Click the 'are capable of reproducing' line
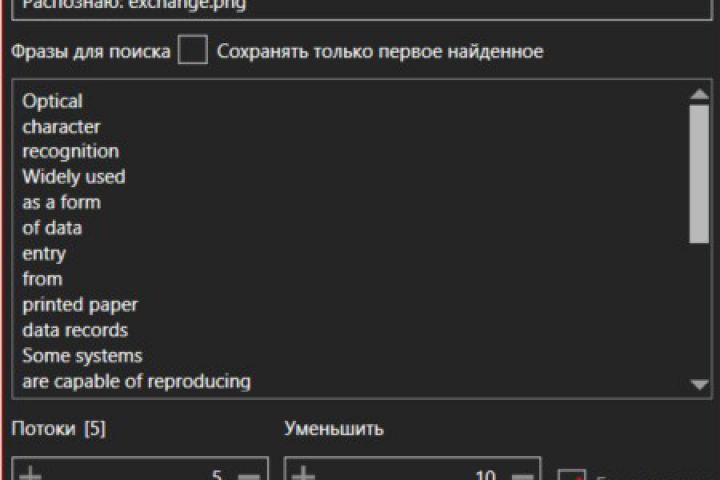Viewport: 720px width, 480px height. point(136,381)
